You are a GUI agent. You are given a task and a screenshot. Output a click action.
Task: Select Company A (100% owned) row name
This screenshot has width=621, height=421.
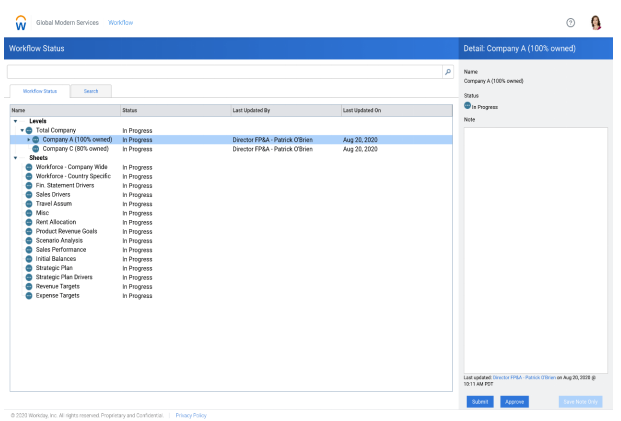(x=77, y=139)
